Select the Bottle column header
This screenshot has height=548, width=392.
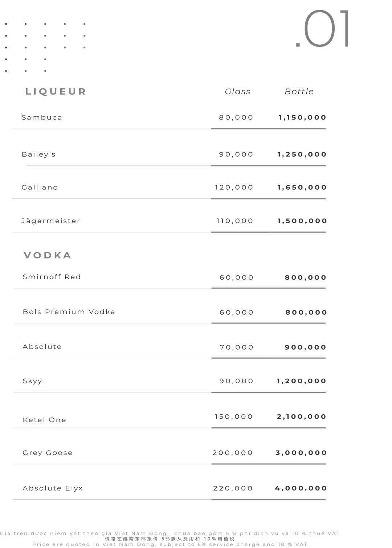pos(299,92)
